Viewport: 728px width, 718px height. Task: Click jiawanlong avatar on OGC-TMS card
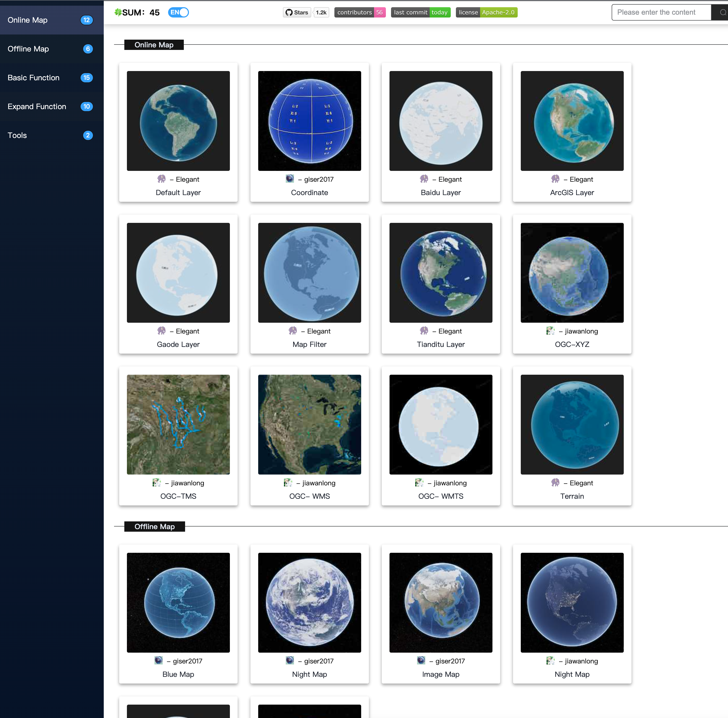(x=157, y=483)
